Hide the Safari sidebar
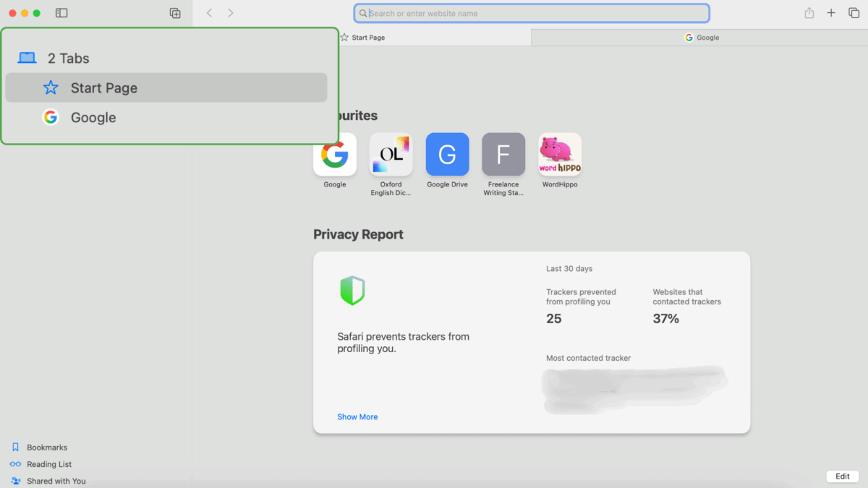The image size is (868, 488). pyautogui.click(x=61, y=13)
